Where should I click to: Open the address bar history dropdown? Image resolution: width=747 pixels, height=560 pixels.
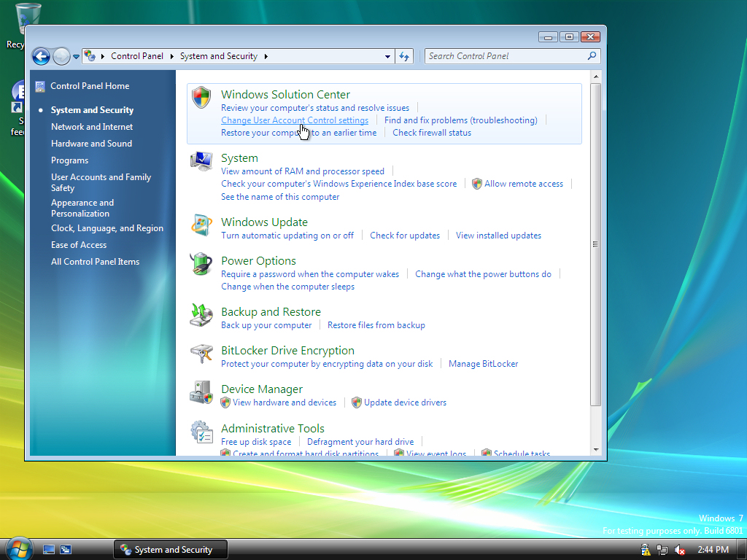tap(388, 56)
